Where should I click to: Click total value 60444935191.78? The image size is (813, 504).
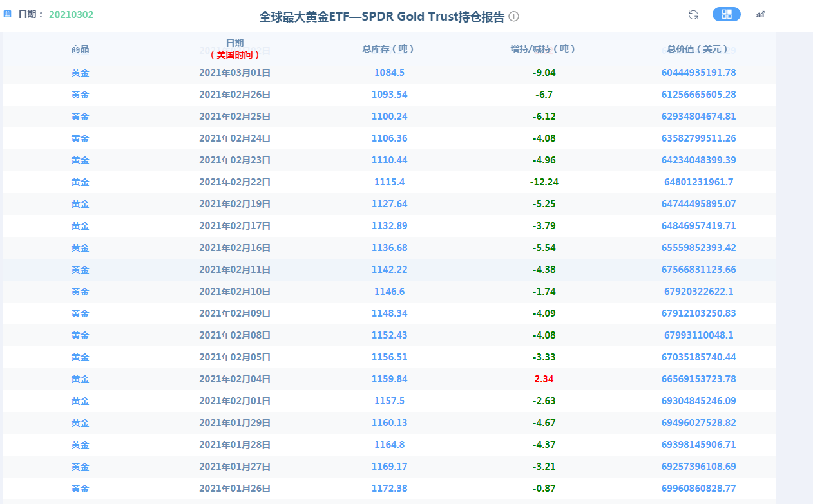point(698,73)
